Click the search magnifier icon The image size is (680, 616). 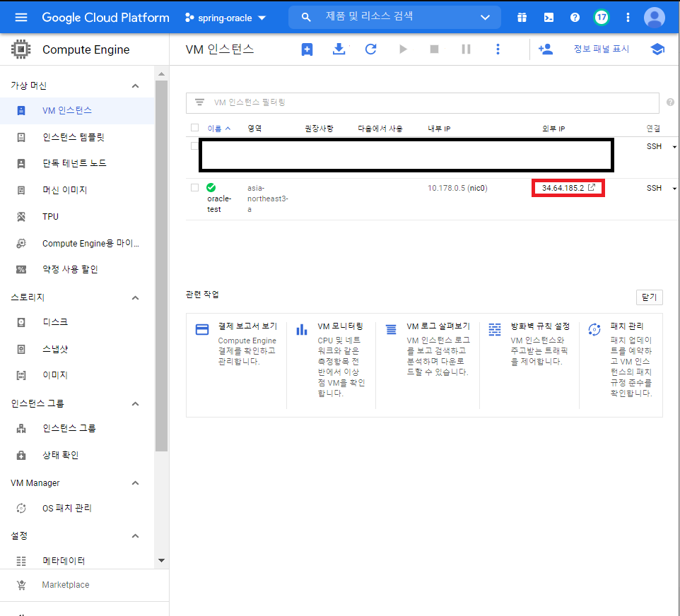tap(306, 18)
